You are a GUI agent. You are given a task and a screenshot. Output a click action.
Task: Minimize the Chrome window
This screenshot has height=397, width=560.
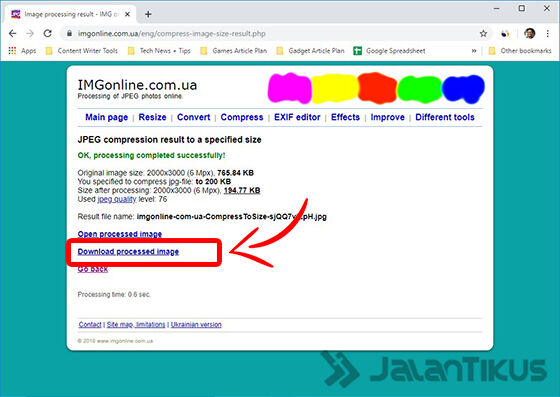coord(496,8)
